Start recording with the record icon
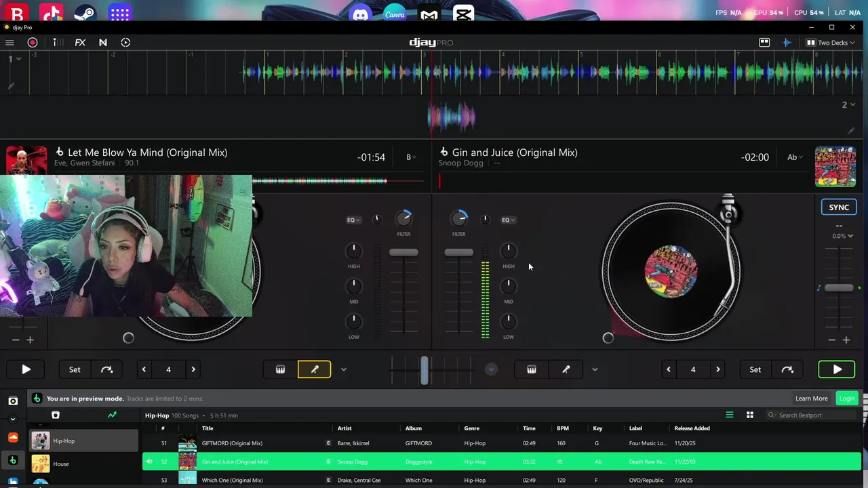 32,43
